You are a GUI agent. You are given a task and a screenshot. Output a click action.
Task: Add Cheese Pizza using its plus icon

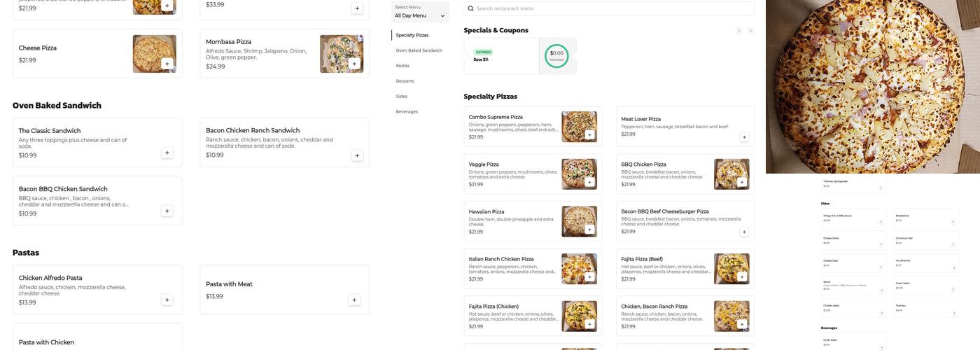click(x=167, y=64)
